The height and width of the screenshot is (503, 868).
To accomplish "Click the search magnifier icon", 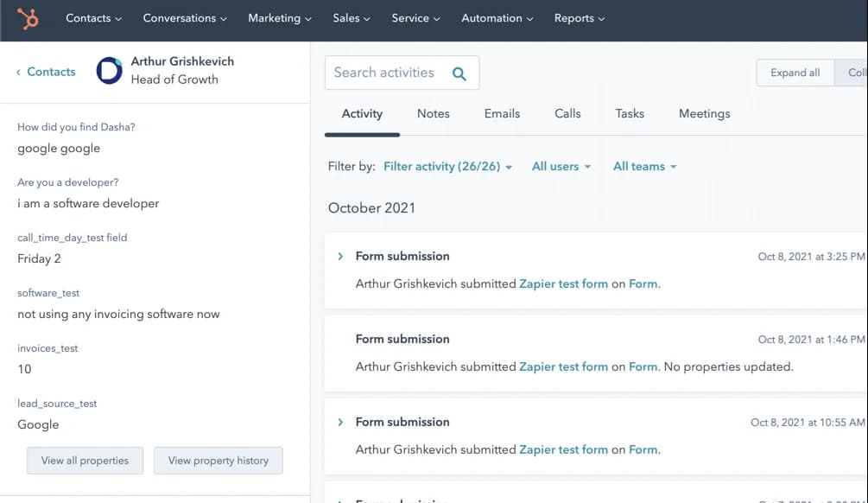I will click(459, 73).
